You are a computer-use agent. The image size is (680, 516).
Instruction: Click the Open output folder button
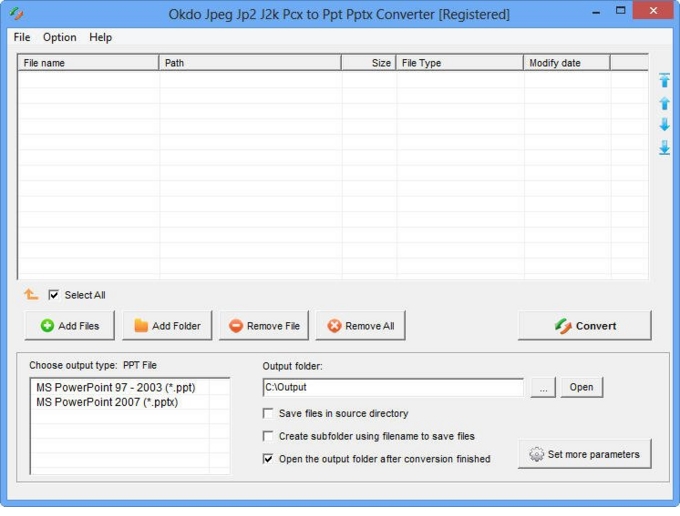[582, 387]
